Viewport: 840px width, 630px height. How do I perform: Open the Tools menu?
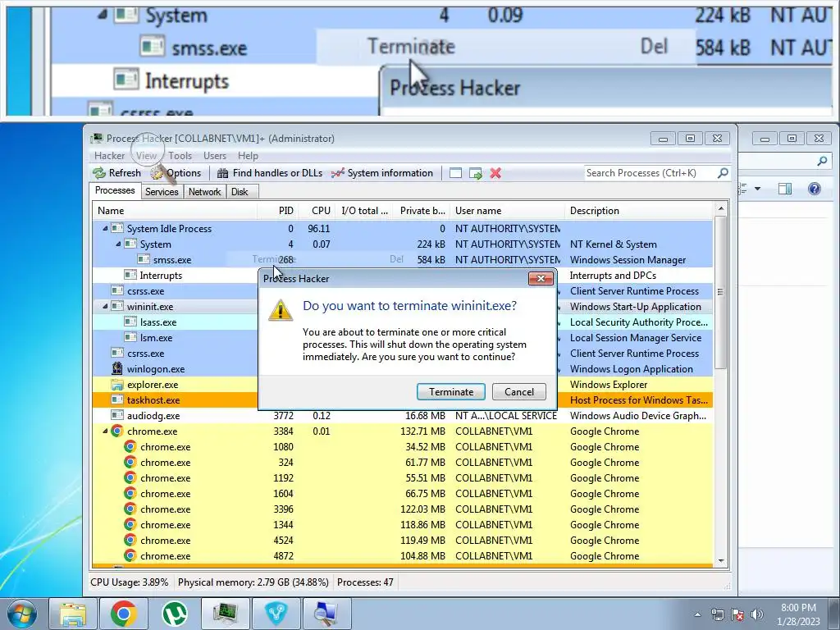pos(180,155)
